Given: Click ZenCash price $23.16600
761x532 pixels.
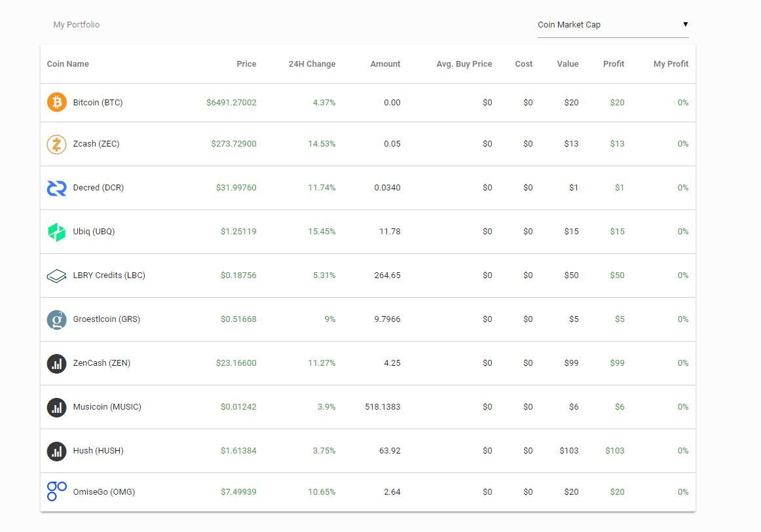Looking at the screenshot, I should click(236, 363).
